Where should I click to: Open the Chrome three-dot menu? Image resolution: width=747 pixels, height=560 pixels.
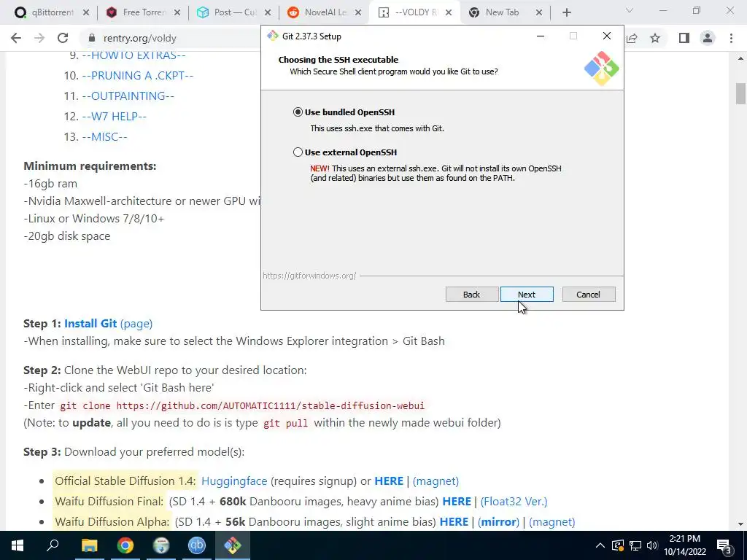click(731, 38)
